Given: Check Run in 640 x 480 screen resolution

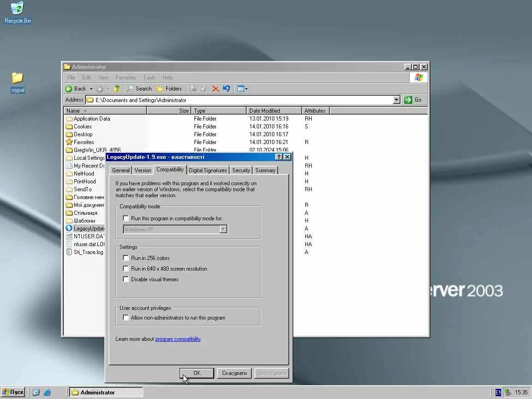Looking at the screenshot, I should [x=126, y=269].
